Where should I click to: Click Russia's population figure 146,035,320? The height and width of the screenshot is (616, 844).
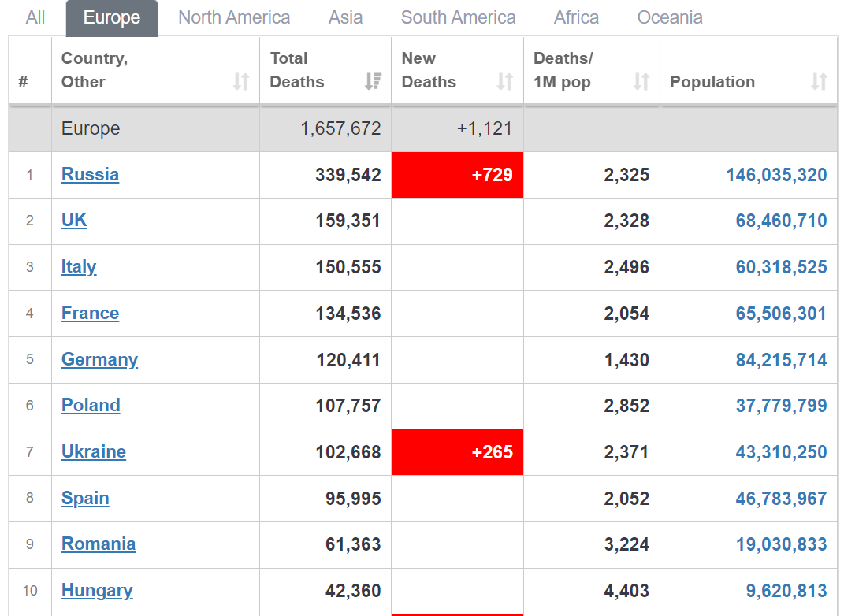click(x=776, y=175)
